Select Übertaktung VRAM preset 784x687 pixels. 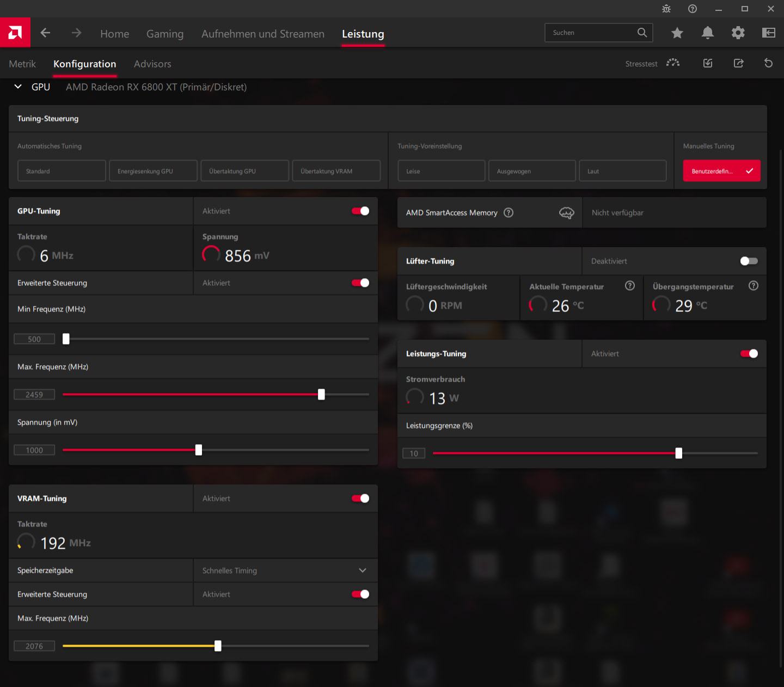336,171
